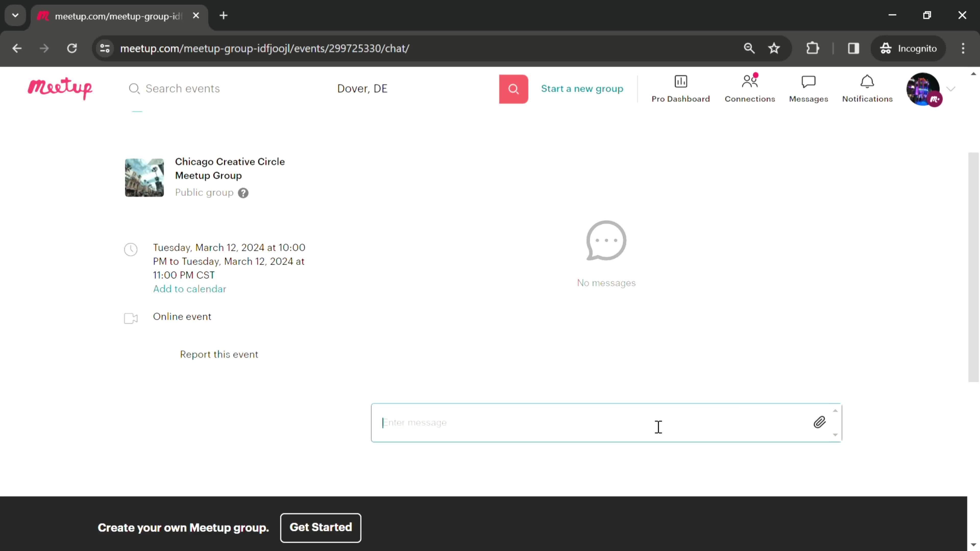Toggle the online event indicator
The height and width of the screenshot is (551, 980).
point(131,318)
